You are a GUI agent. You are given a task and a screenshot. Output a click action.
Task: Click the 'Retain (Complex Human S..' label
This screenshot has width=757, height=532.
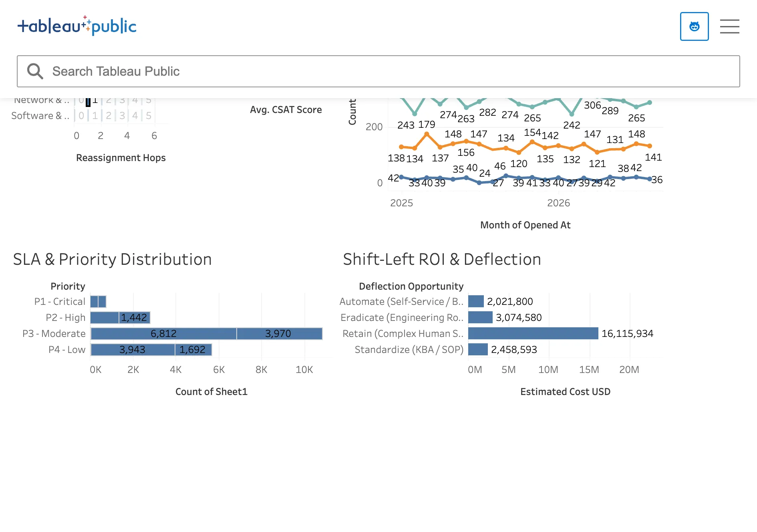click(403, 334)
